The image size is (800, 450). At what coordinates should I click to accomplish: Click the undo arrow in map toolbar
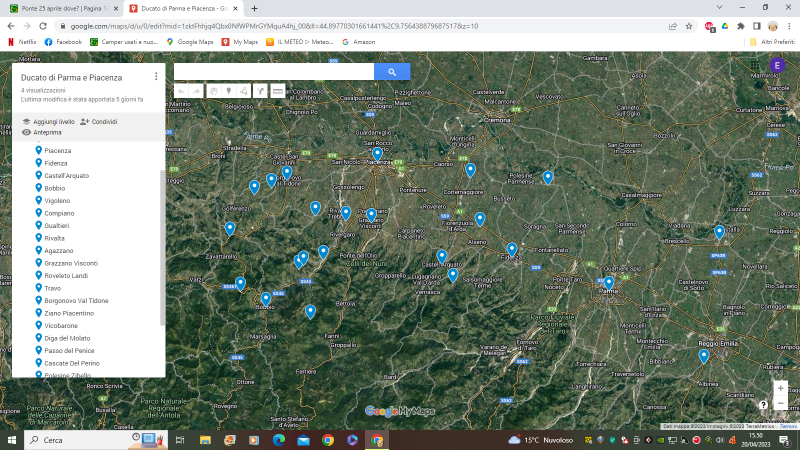(x=181, y=91)
